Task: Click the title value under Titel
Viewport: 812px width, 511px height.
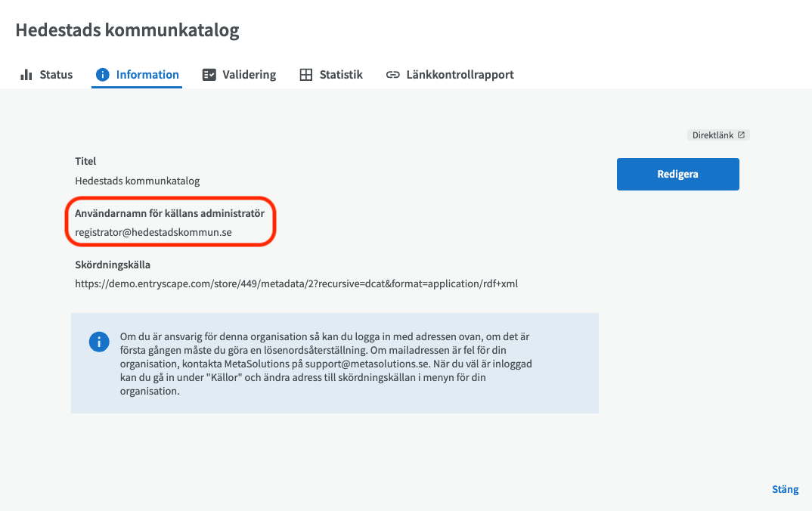Action: (138, 181)
